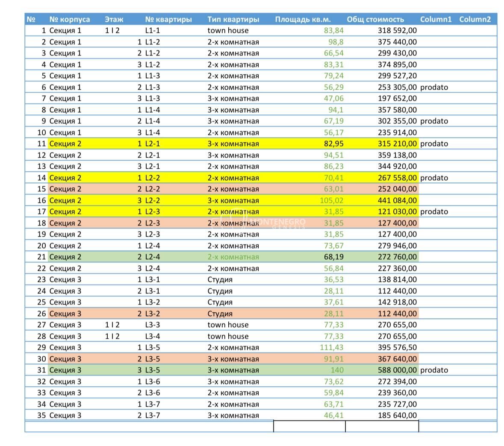Select the cost cell 357 580,00
The image size is (504, 446).
tap(397, 110)
